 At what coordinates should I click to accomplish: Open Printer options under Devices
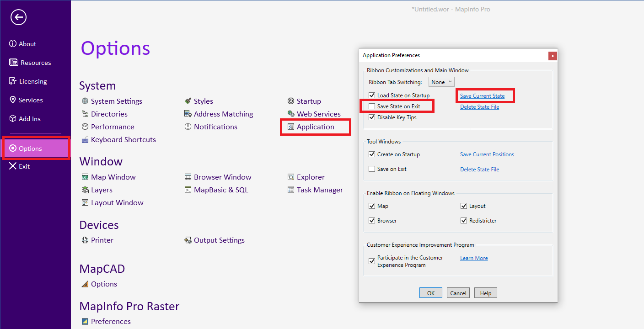tap(97, 240)
